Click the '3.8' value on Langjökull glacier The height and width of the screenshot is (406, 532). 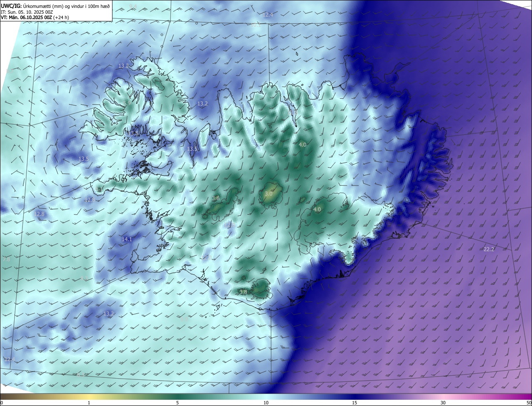(x=216, y=198)
